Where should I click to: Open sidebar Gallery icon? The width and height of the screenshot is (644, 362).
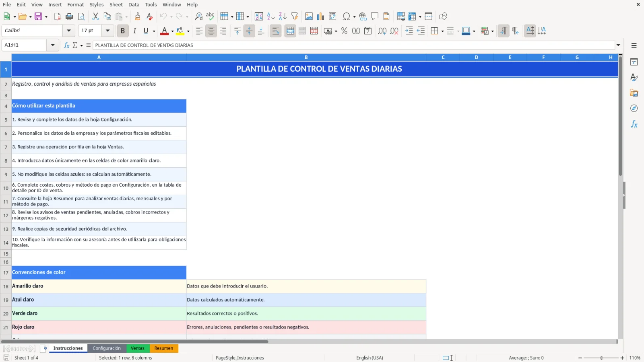click(634, 93)
